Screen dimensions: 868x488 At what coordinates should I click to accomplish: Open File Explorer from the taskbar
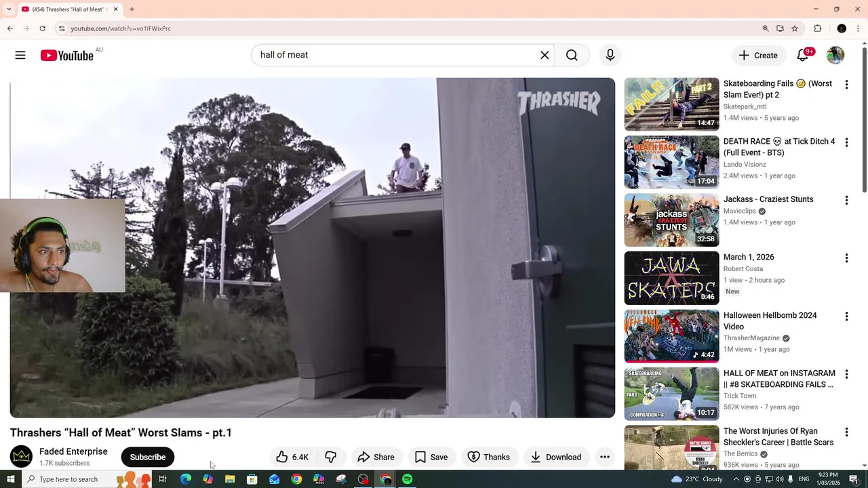230,479
